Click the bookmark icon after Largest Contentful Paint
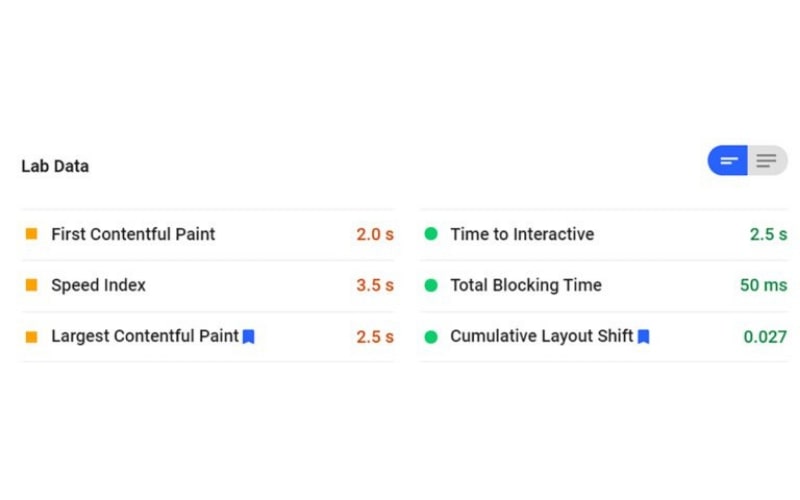This screenshot has width=800, height=500. [249, 337]
